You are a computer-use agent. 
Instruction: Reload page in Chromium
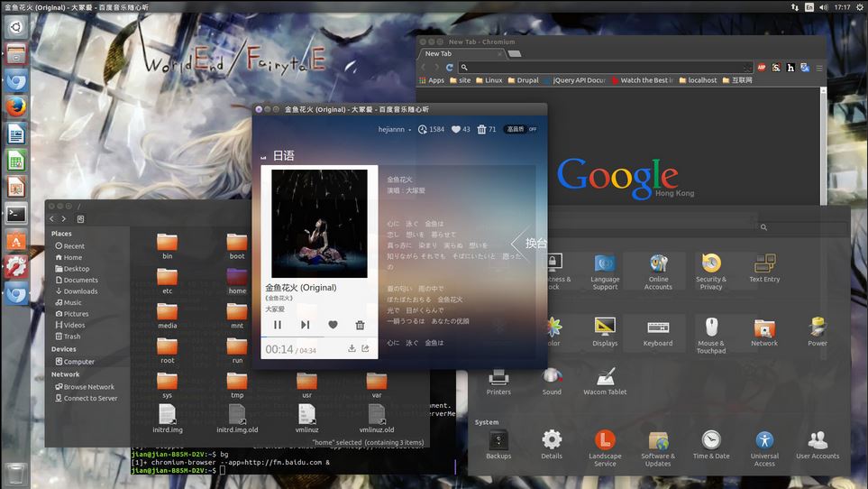click(x=450, y=68)
